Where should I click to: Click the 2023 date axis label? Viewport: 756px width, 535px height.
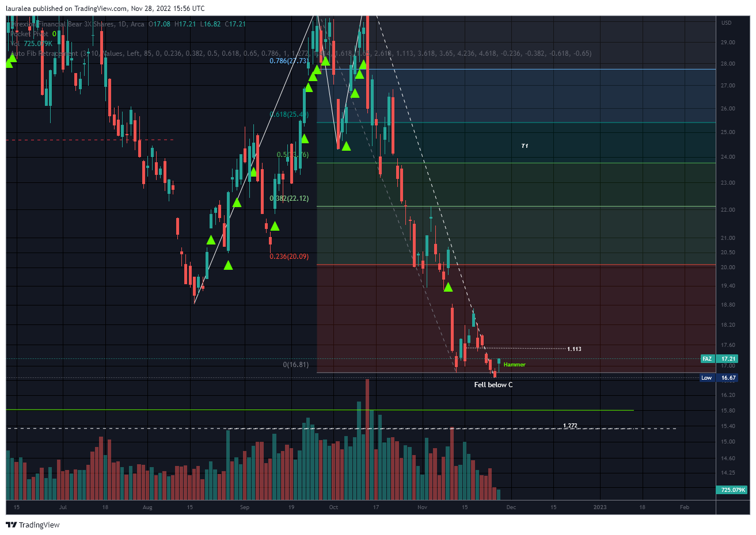click(600, 507)
